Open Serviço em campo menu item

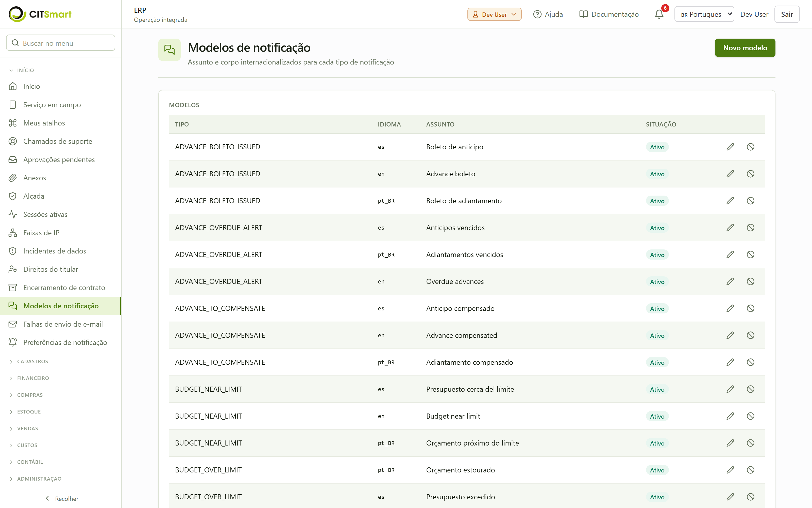(x=60, y=105)
